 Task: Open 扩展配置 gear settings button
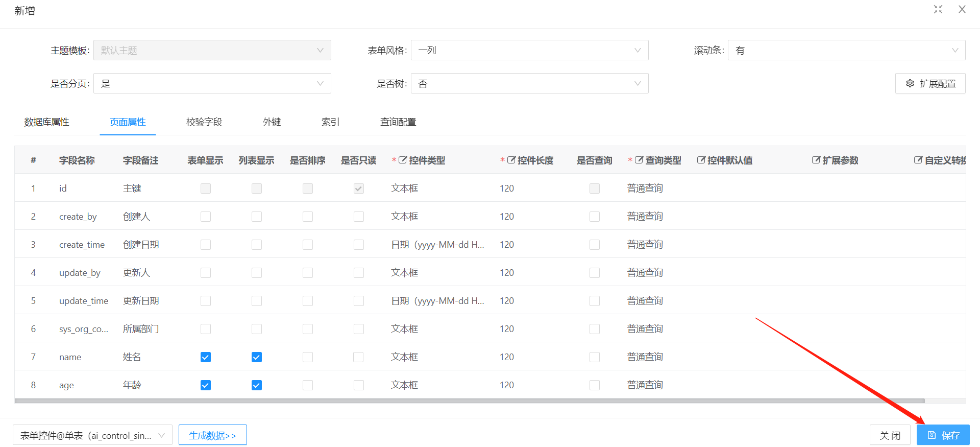(930, 83)
